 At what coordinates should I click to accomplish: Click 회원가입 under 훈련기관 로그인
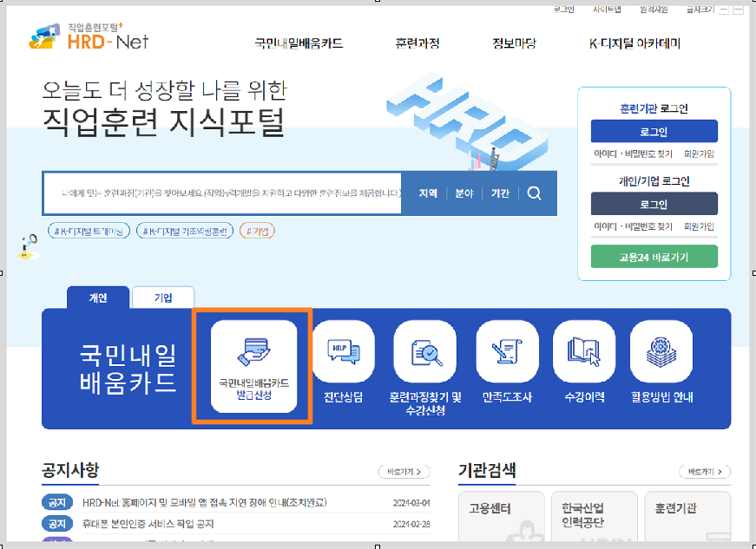(x=699, y=154)
